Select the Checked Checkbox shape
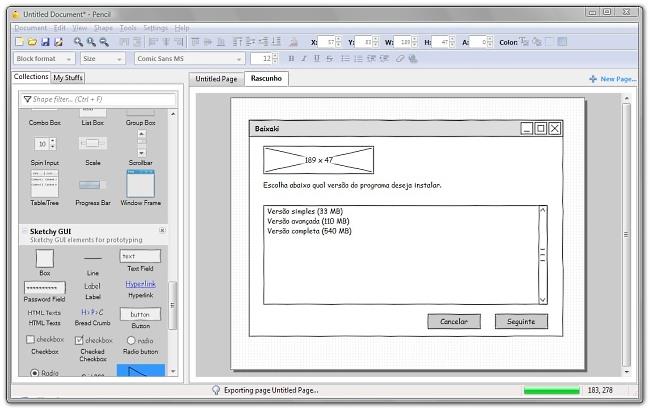Image resolution: width=650 pixels, height=410 pixels. click(x=93, y=340)
